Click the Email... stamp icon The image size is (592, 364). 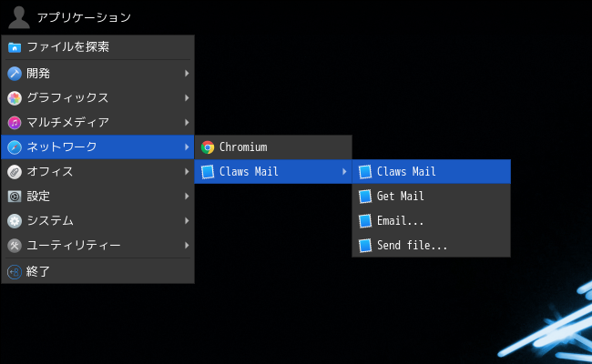coord(365,220)
